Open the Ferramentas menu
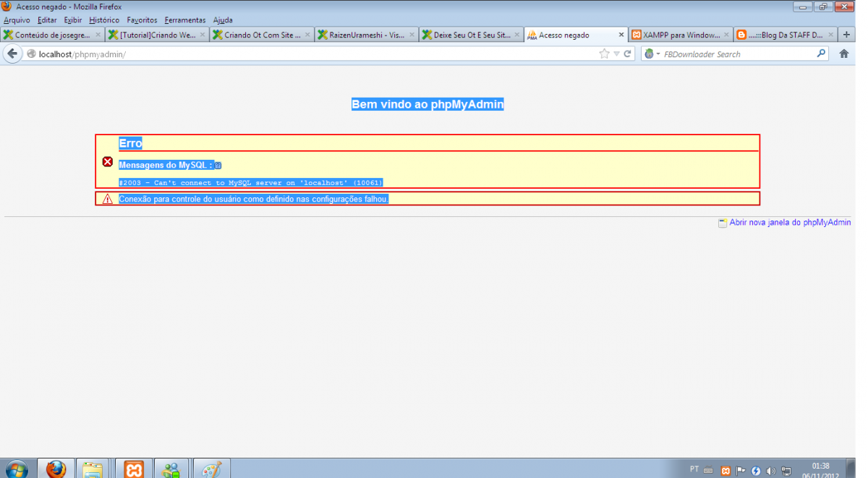This screenshot has height=478, width=868. tap(185, 20)
